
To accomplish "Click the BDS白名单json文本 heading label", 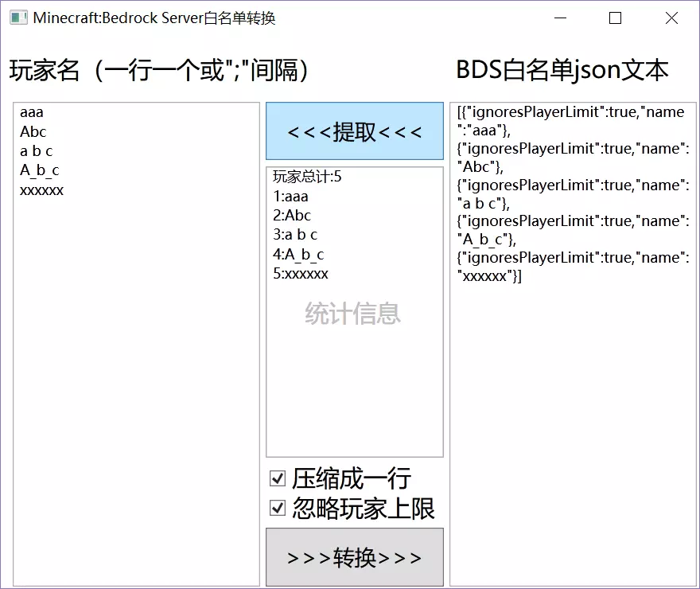I will (x=562, y=71).
